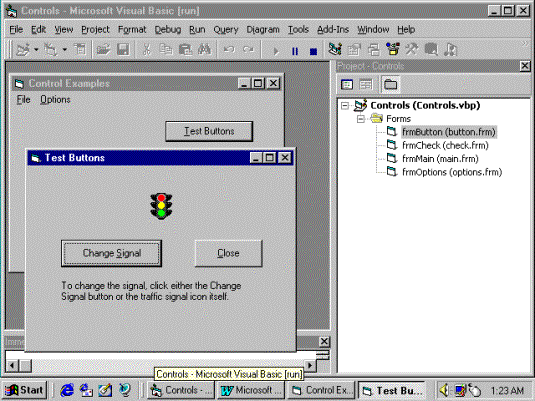Select frmCheck (check.frm) in project tree
535x401 pixels.
(x=445, y=145)
